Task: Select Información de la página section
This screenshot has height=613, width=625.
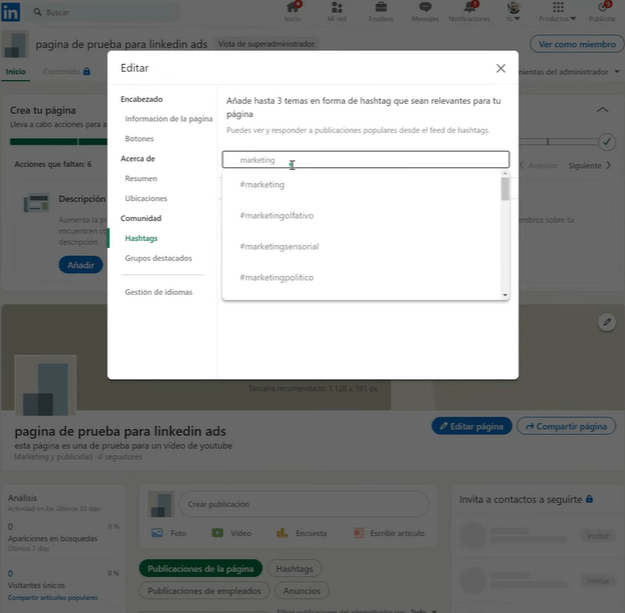Action: (169, 119)
